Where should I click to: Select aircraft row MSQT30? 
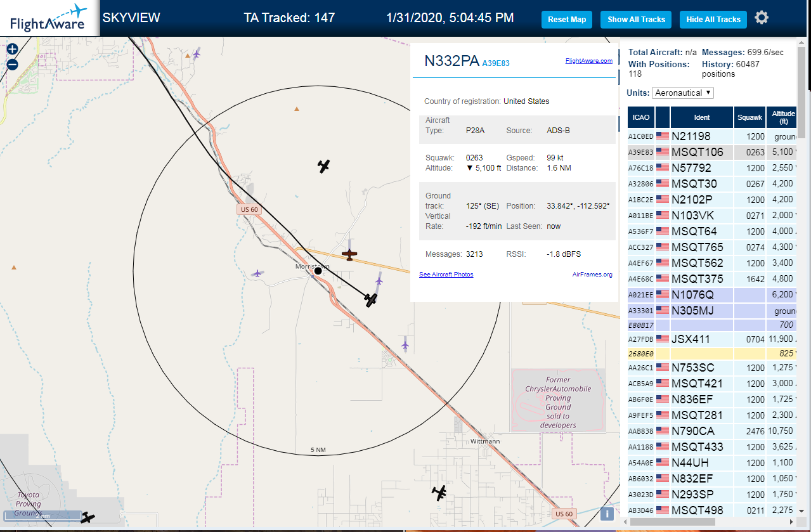[x=713, y=184]
